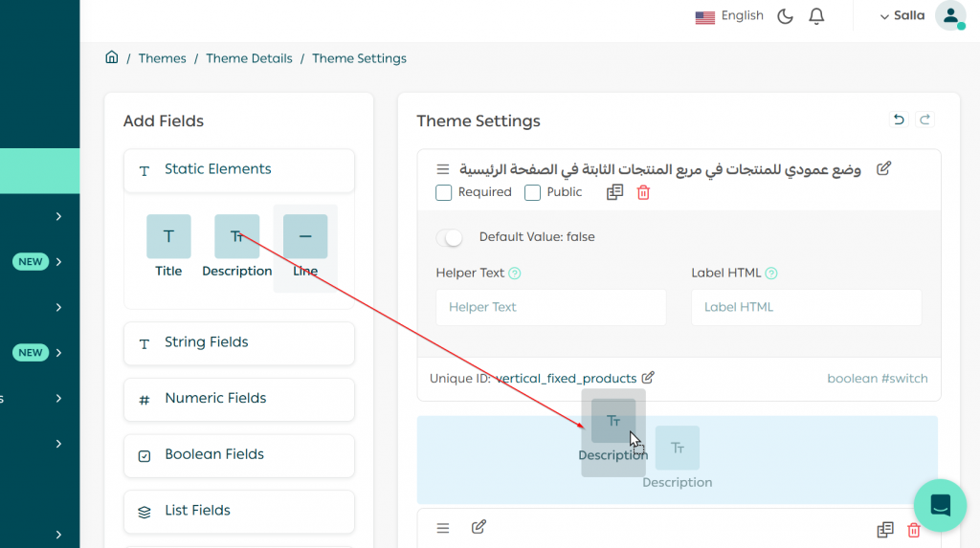
Task: Edit the unique ID pencil icon
Action: click(648, 378)
